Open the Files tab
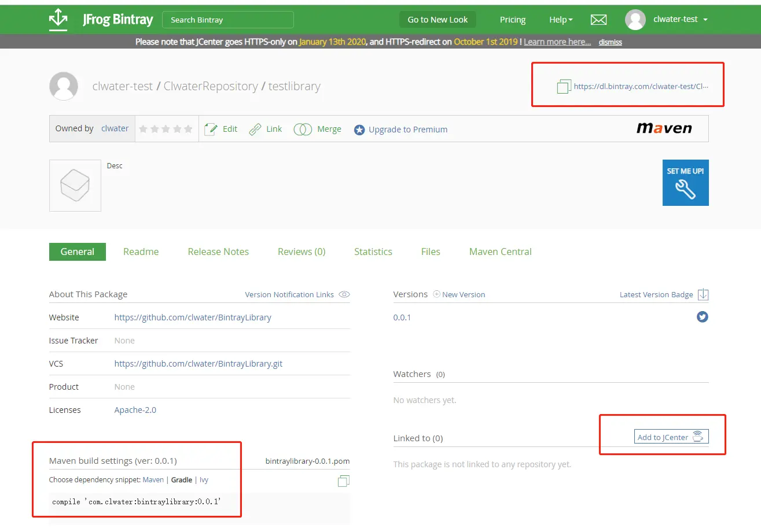This screenshot has height=532, width=761. tap(431, 252)
